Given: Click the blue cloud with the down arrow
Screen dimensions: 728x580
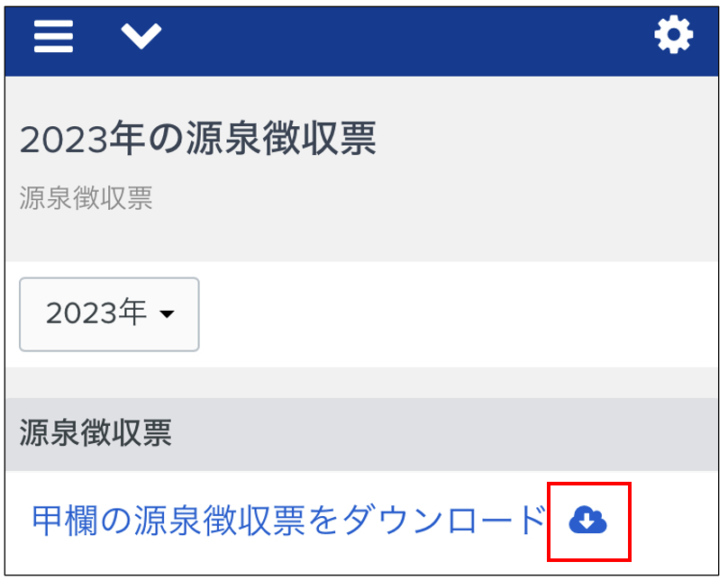Looking at the screenshot, I should click(587, 521).
